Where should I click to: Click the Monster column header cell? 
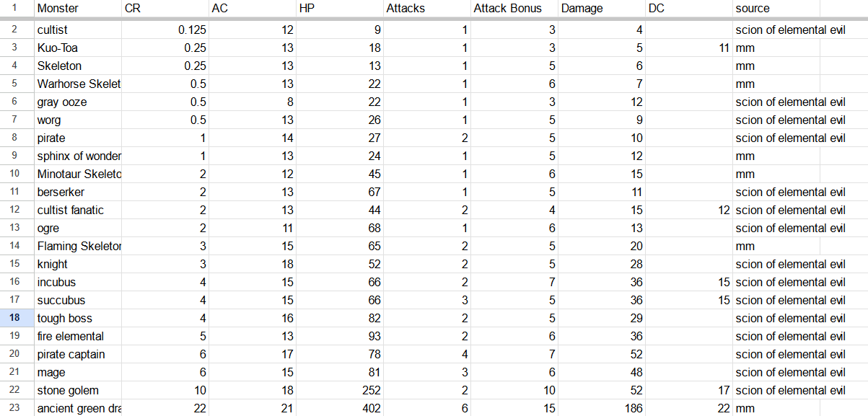coord(77,9)
